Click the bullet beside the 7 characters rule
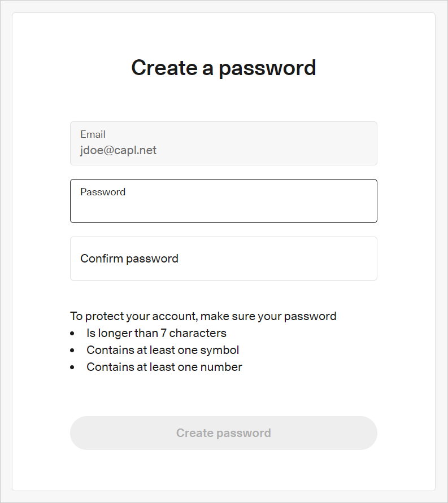 72,334
